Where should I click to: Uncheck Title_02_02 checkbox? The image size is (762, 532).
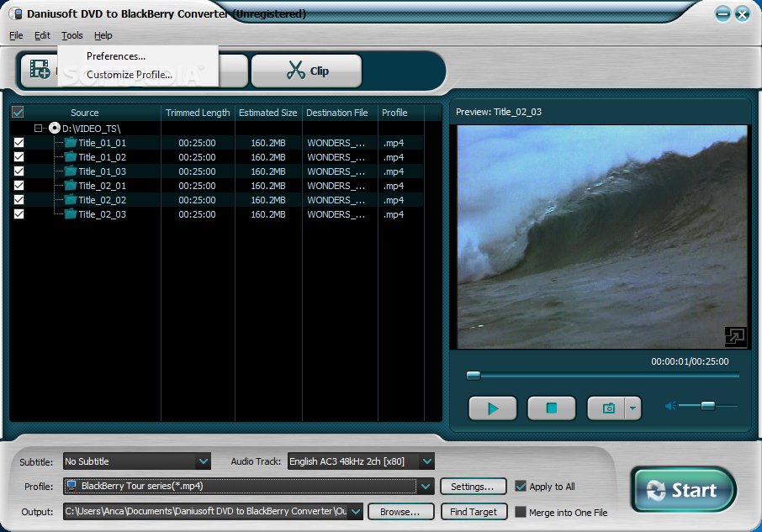coord(19,199)
